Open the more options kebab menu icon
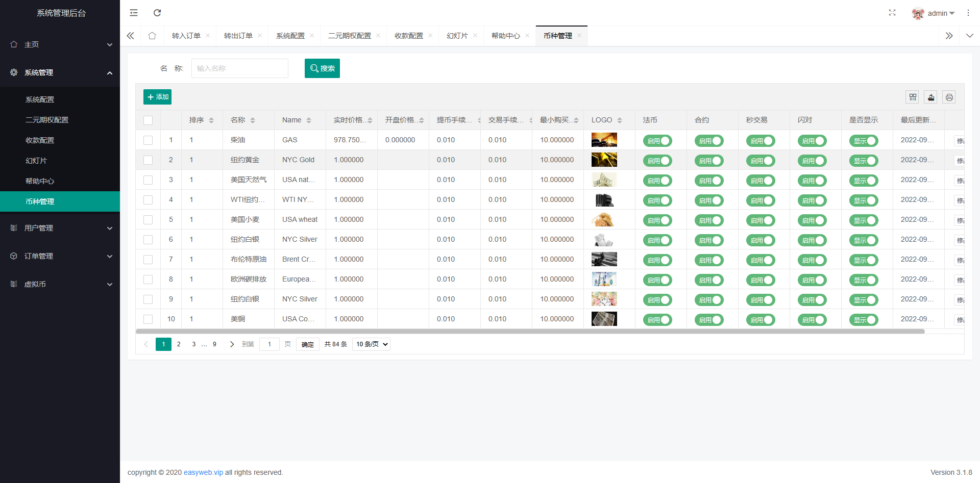Image resolution: width=980 pixels, height=483 pixels. [x=968, y=13]
